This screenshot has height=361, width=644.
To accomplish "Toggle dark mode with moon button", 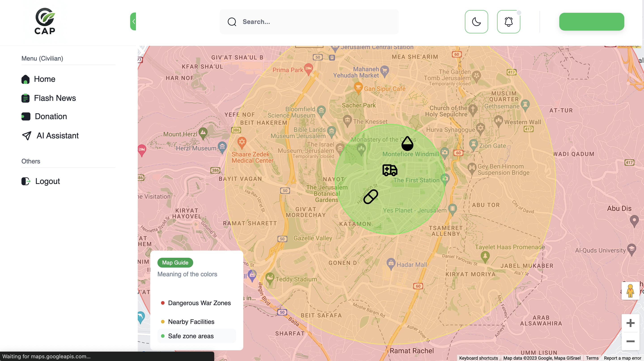I will click(x=476, y=22).
